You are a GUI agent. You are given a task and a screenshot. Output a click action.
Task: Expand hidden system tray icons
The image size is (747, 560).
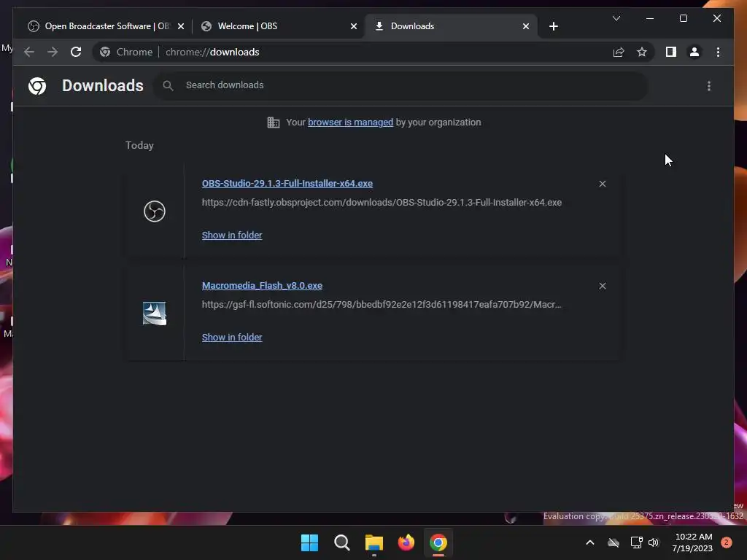pyautogui.click(x=589, y=542)
